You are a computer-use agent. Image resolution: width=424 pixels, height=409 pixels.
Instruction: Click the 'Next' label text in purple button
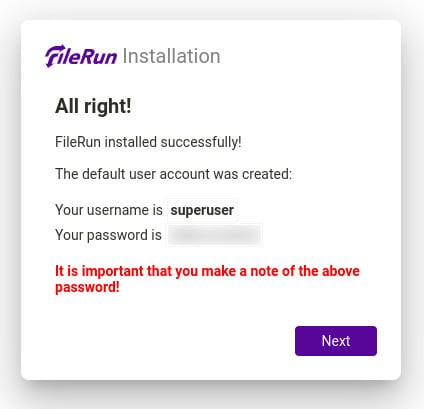coord(336,341)
